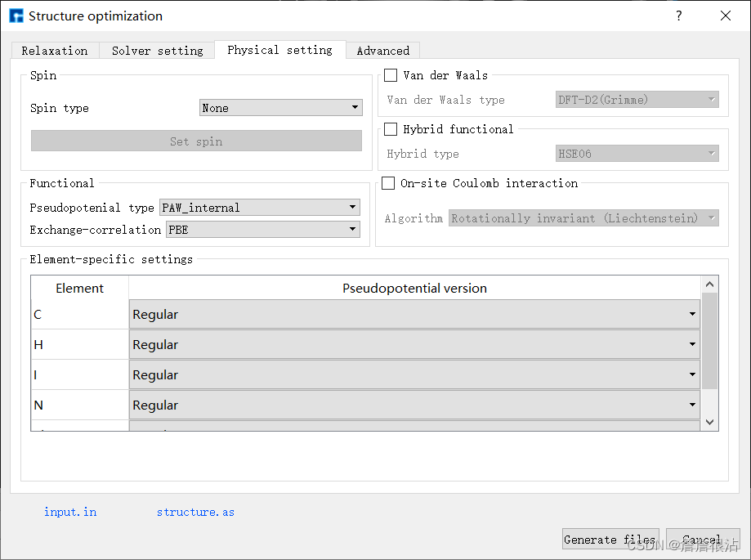Image resolution: width=751 pixels, height=560 pixels.
Task: Open the Spin type dropdown
Action: pyautogui.click(x=280, y=107)
